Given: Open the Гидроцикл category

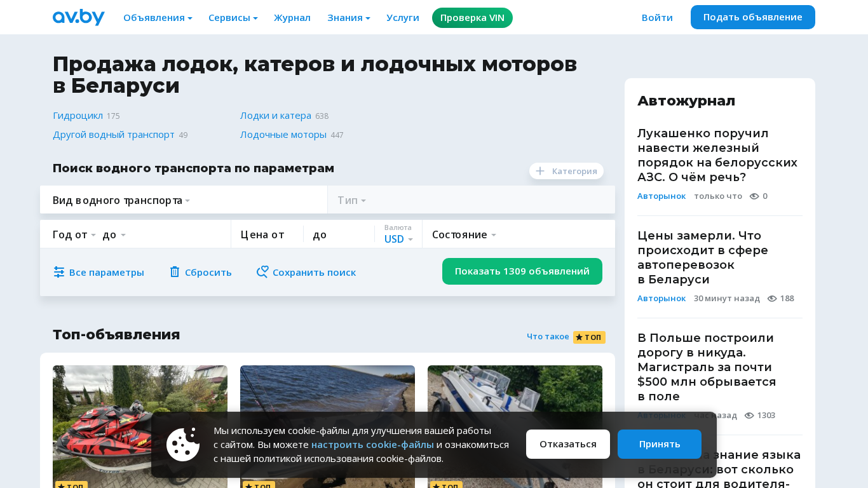Looking at the screenshot, I should point(78,116).
